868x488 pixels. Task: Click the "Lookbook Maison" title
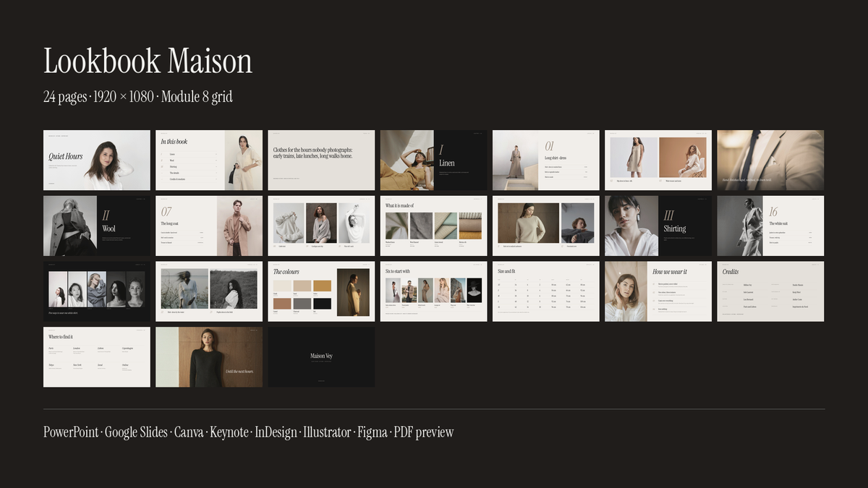point(148,61)
